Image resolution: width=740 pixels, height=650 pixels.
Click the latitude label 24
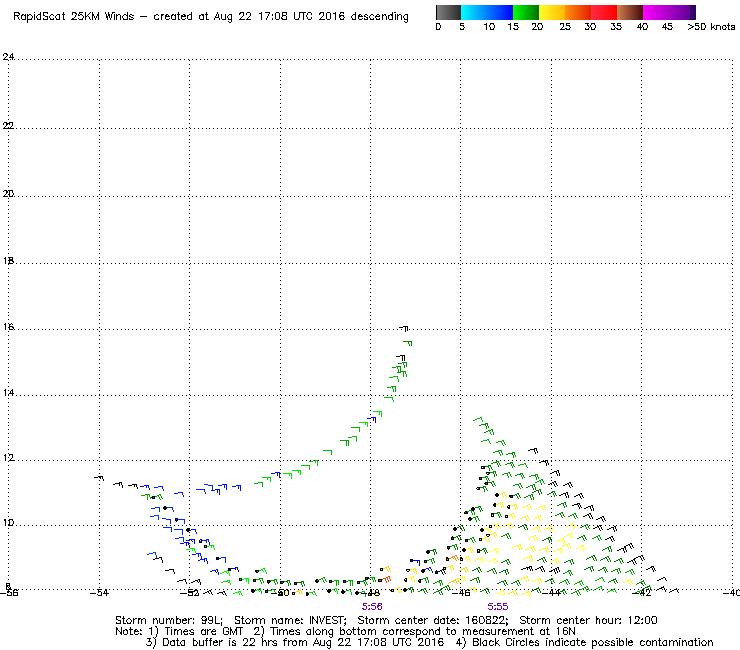click(8, 57)
